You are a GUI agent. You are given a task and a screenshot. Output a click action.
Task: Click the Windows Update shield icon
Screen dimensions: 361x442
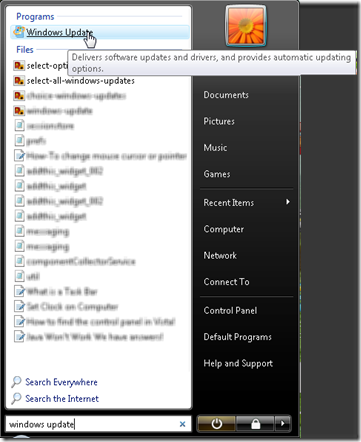[x=19, y=32]
